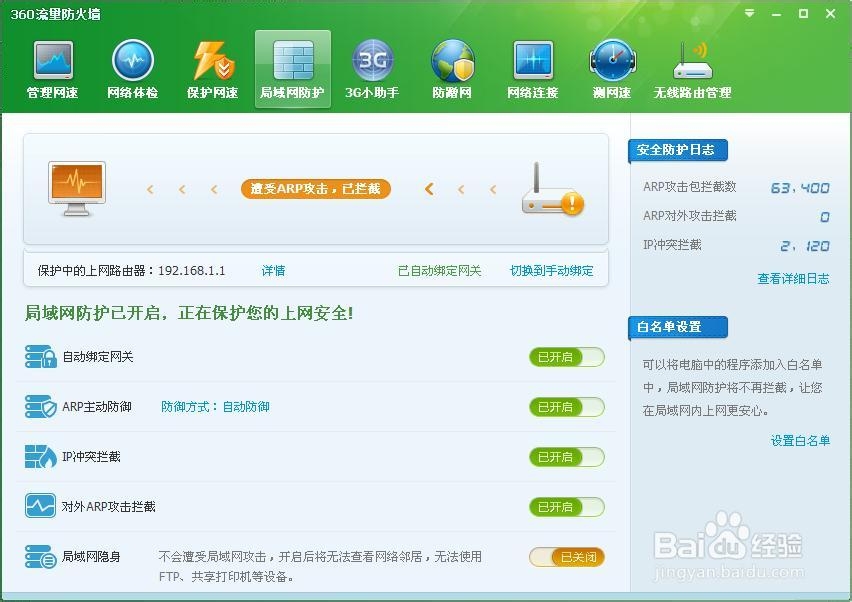Click the IP冲突拦截 count 2,120
852x602 pixels.
(805, 246)
